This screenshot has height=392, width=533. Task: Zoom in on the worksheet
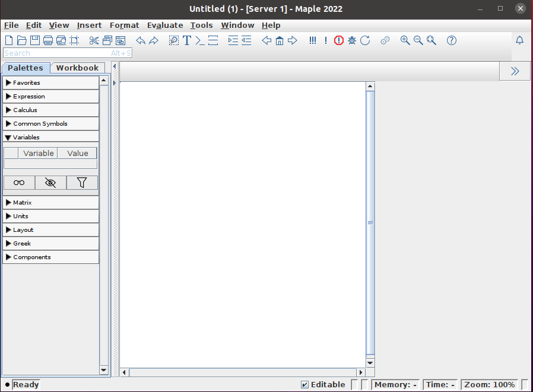tap(405, 40)
